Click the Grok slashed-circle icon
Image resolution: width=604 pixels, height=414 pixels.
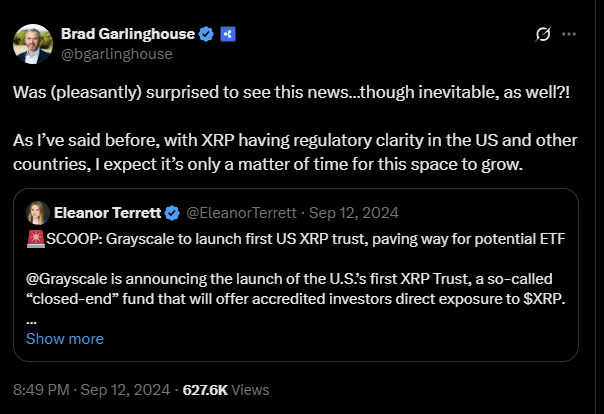point(543,34)
